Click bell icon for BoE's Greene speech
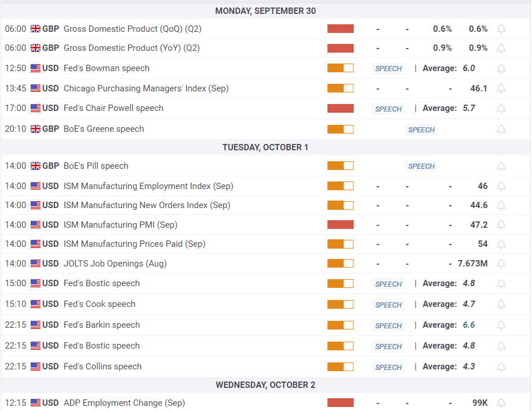532x411 pixels. point(501,129)
